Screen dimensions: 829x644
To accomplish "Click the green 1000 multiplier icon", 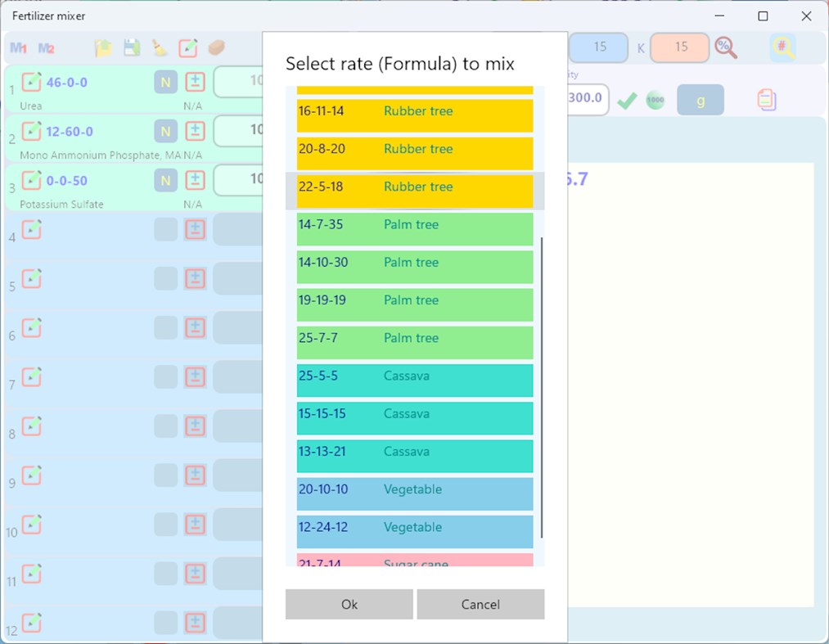I will pos(655,99).
